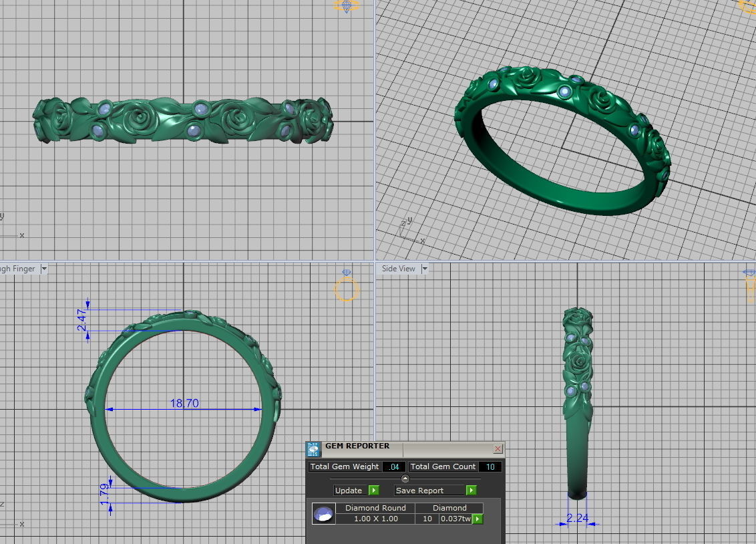Select the diamond gem thumbnail in report
The image size is (756, 544).
(323, 514)
